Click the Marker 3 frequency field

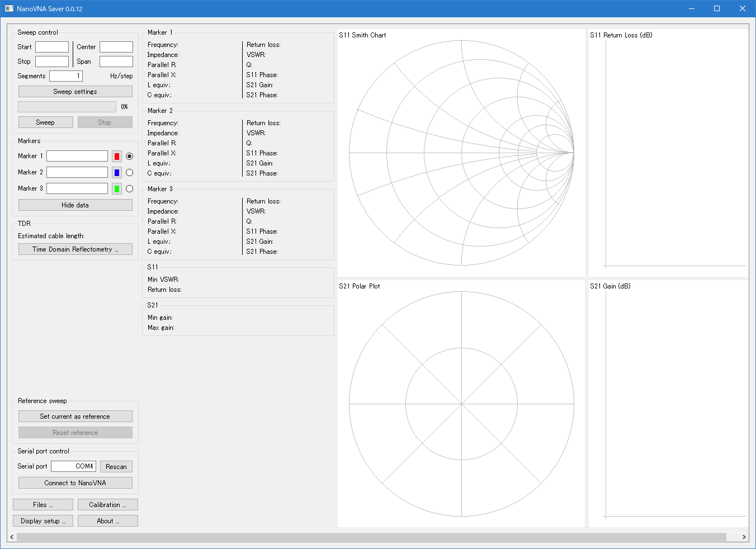click(77, 188)
